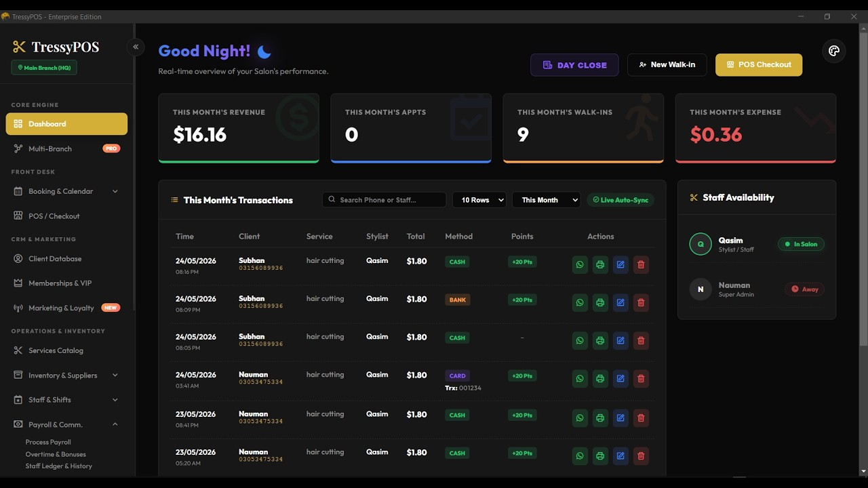Viewport: 868px width, 488px height.
Task: Send WhatsApp for Nauman 05:20 AM transaction
Action: point(580,456)
